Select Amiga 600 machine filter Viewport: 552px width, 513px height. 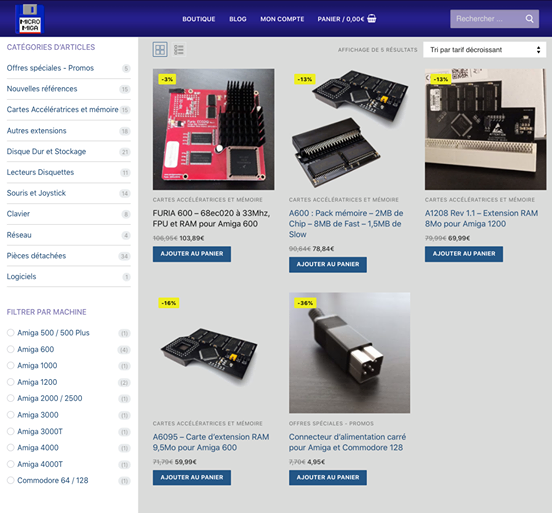tap(11, 349)
